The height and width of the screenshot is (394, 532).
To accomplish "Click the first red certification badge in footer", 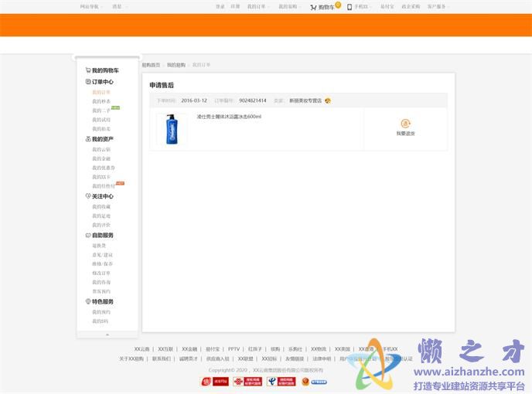I will tap(215, 382).
